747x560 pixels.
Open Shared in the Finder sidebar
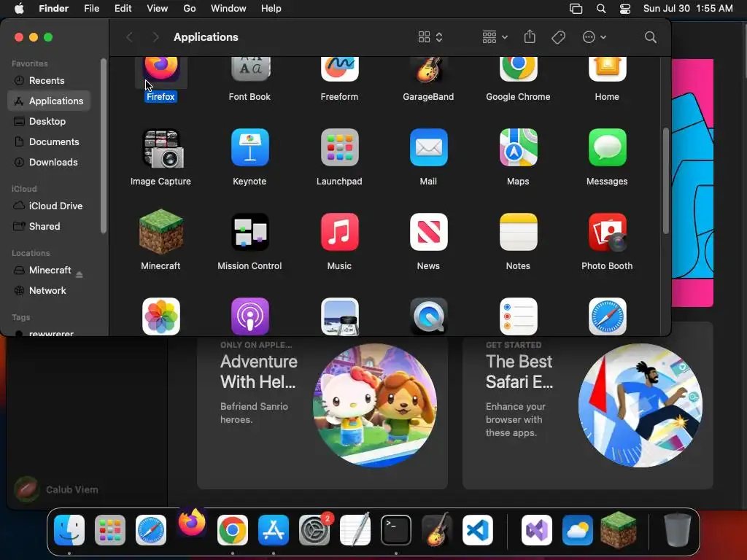click(49, 227)
